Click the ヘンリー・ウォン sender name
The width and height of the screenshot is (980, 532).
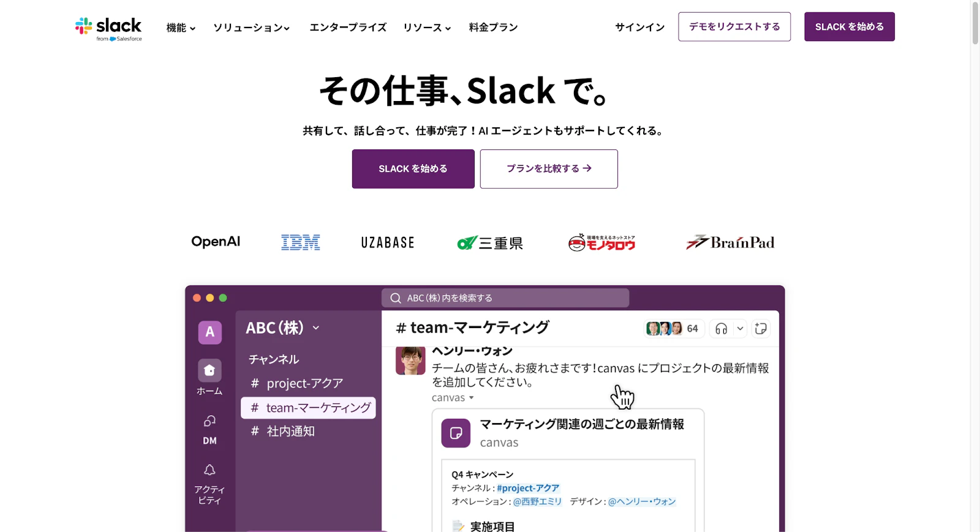pyautogui.click(x=472, y=351)
